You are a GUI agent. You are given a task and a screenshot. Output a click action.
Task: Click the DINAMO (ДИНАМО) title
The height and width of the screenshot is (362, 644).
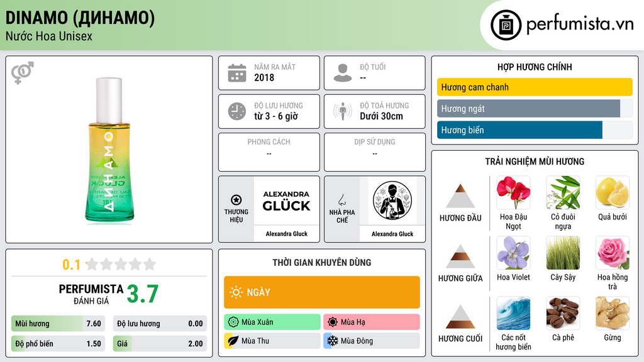[x=80, y=18]
